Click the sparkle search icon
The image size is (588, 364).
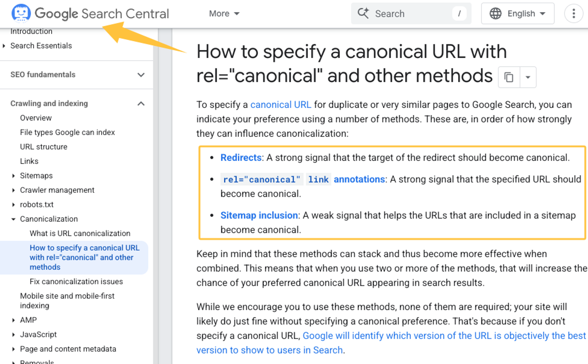(363, 13)
